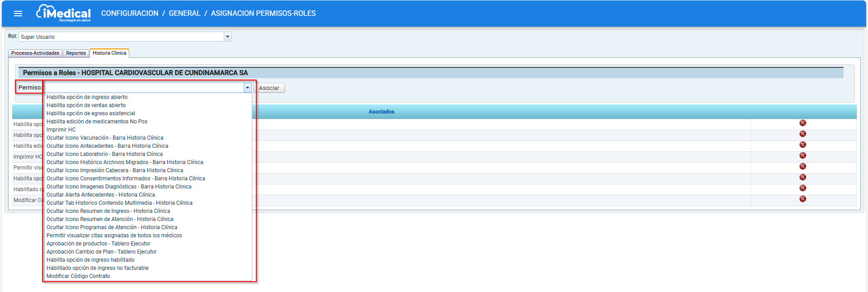The image size is (868, 292).
Task: Remove the first associated permission row
Action: (802, 123)
